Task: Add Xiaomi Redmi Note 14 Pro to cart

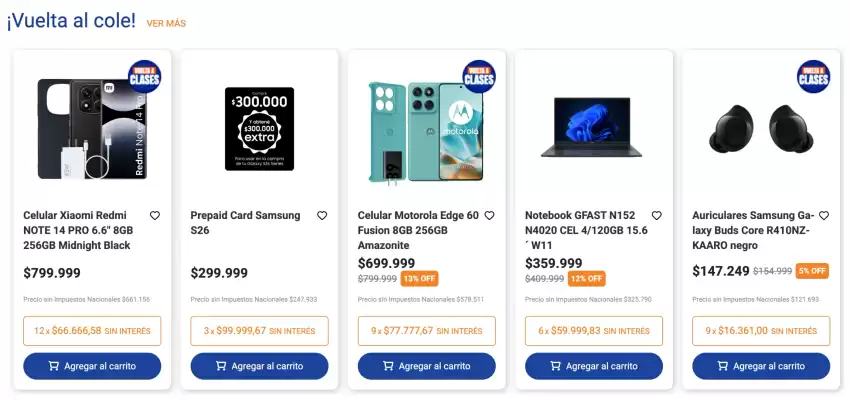Action: click(x=92, y=366)
